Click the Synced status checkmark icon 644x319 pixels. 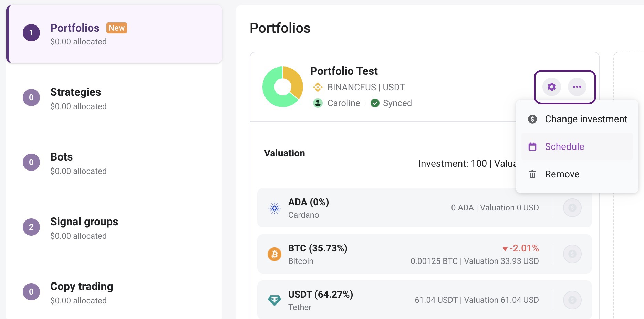click(x=375, y=103)
